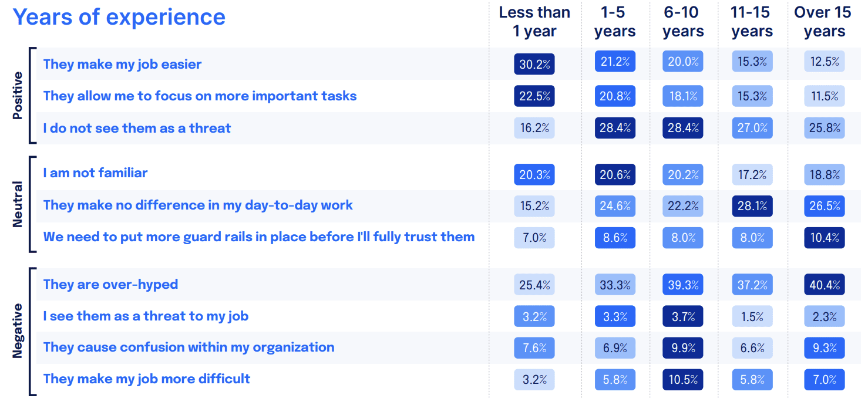Click the "They make my job easier" row label

(x=122, y=64)
